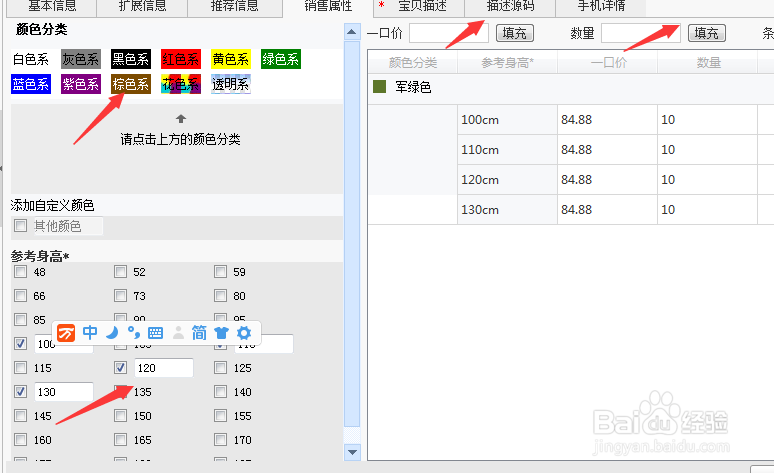Viewport: 774px width, 473px height.
Task: Click quantity cell in 120cm row
Action: pyautogui.click(x=707, y=180)
